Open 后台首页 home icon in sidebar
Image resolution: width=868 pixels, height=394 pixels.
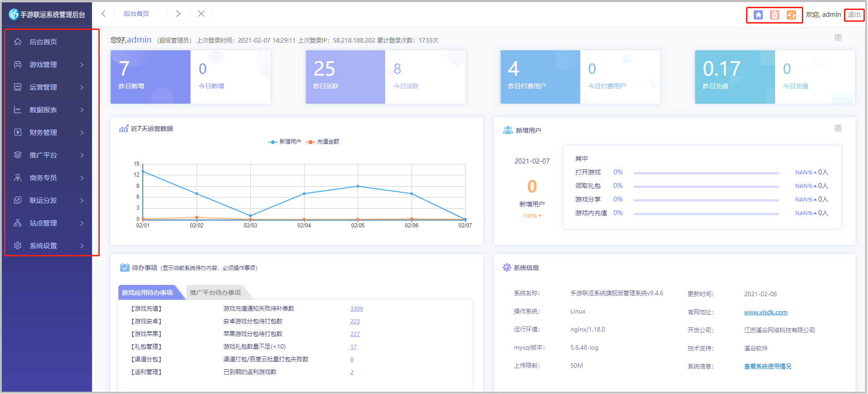(x=18, y=42)
